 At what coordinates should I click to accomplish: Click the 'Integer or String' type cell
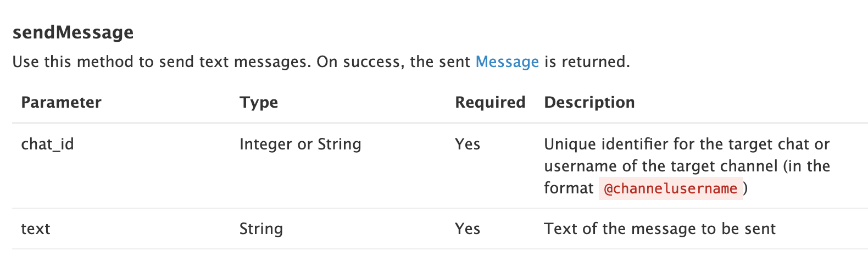tap(300, 144)
